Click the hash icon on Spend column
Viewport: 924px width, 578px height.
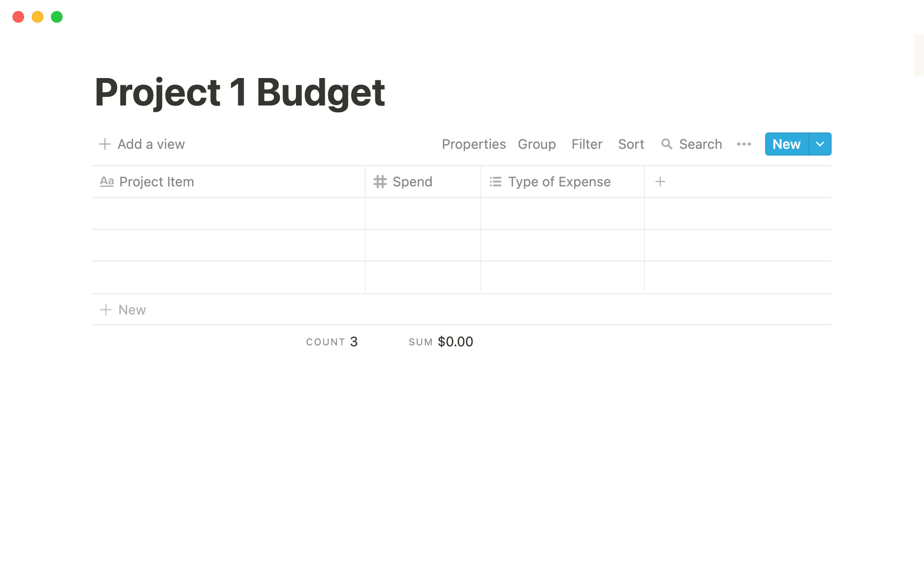(380, 182)
